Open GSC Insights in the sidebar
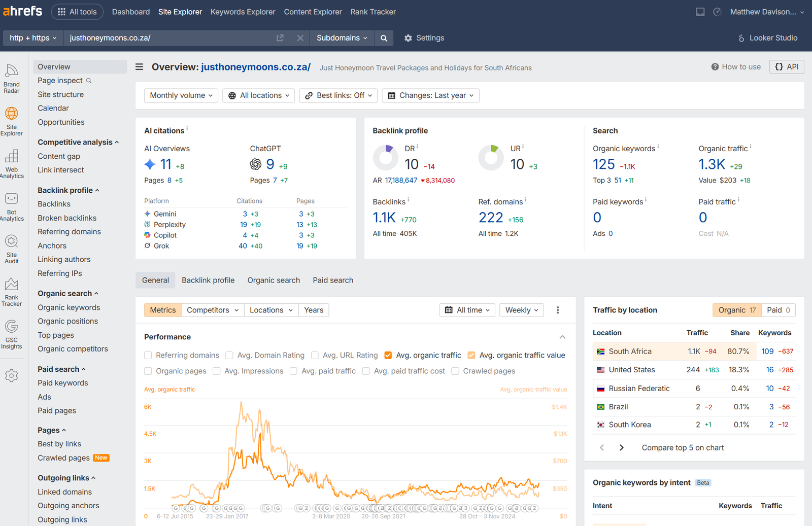The height and width of the screenshot is (526, 812). click(12, 335)
